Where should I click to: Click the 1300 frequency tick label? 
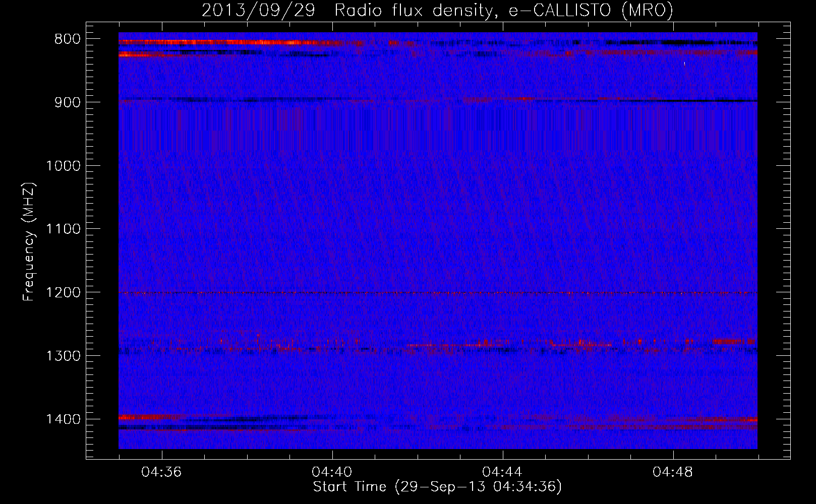pyautogui.click(x=63, y=356)
